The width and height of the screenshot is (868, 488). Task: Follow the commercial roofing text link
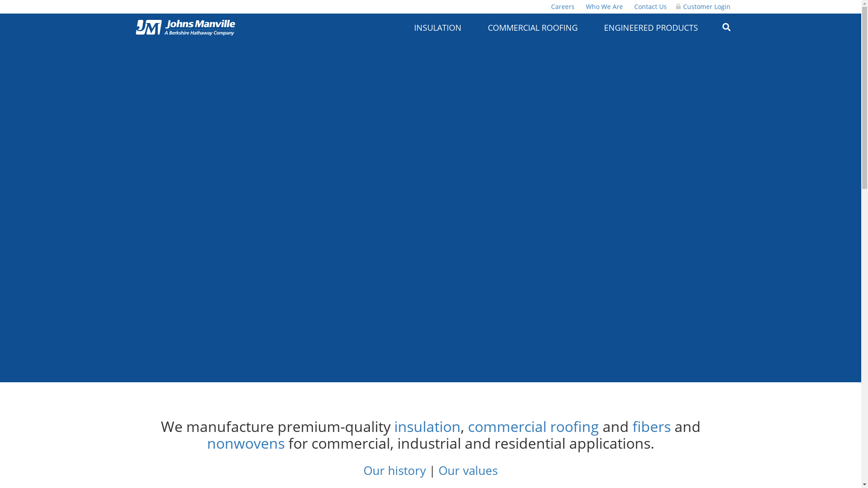pos(533,427)
